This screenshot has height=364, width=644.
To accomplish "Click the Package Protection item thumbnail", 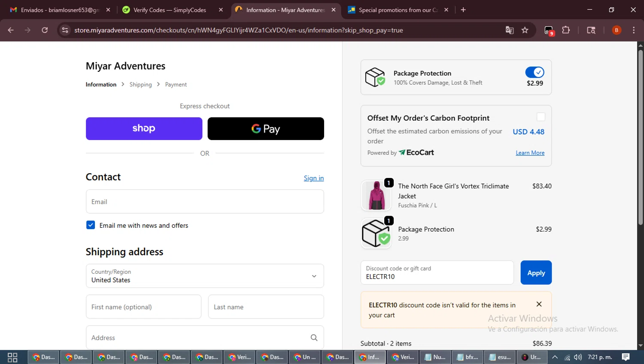I will pyautogui.click(x=376, y=233).
